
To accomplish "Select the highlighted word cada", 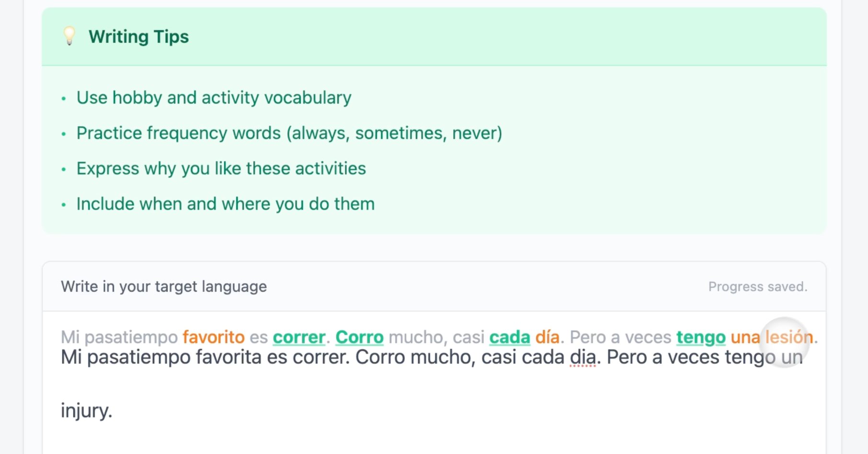I will [x=509, y=337].
